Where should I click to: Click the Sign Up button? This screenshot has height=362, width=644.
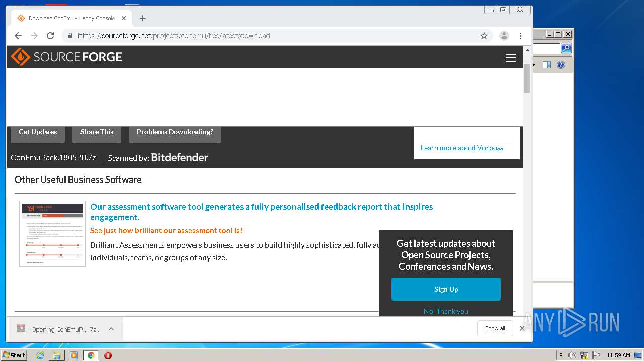click(x=446, y=289)
